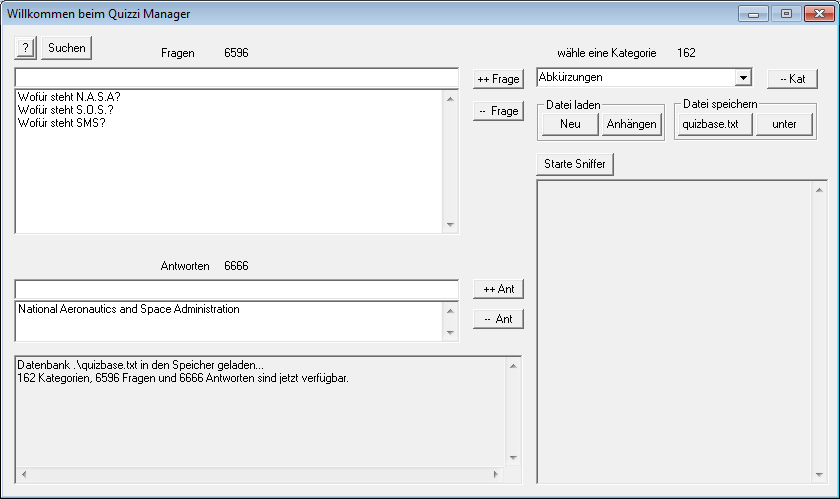Click the ++ Ant add answer button
Image resolution: width=840 pixels, height=499 pixels.
(x=498, y=289)
